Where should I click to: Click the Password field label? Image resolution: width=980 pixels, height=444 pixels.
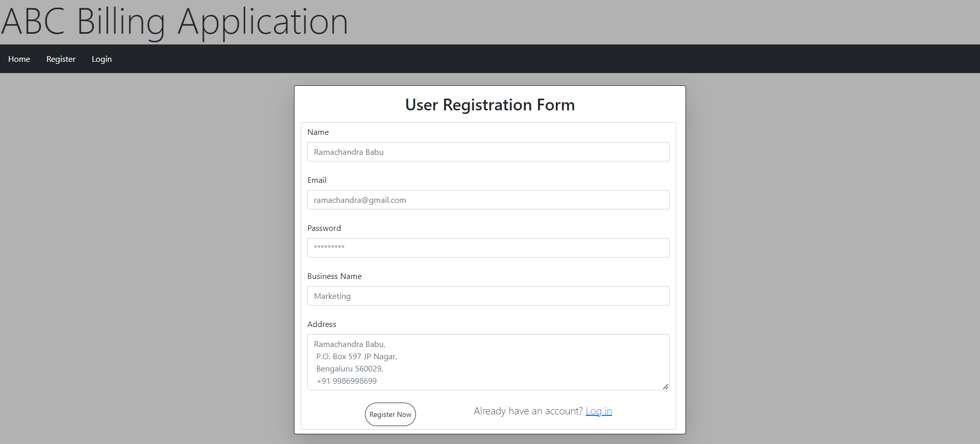pyautogui.click(x=324, y=228)
